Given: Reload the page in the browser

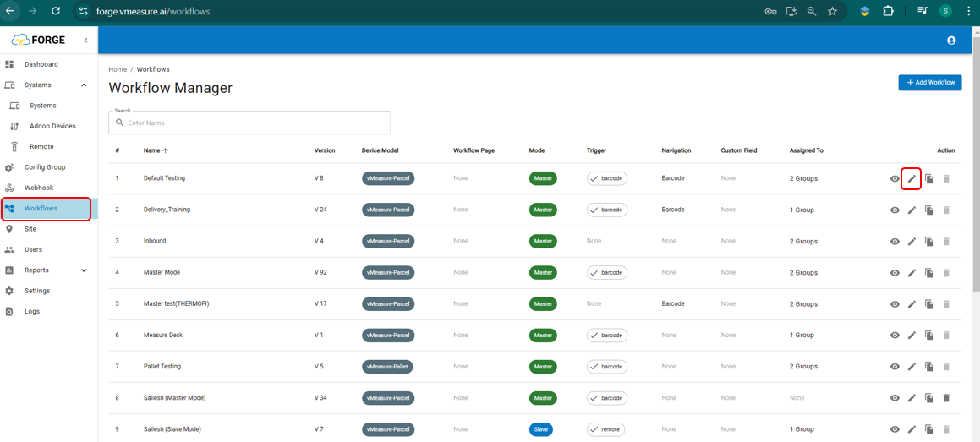Looking at the screenshot, I should [x=56, y=11].
